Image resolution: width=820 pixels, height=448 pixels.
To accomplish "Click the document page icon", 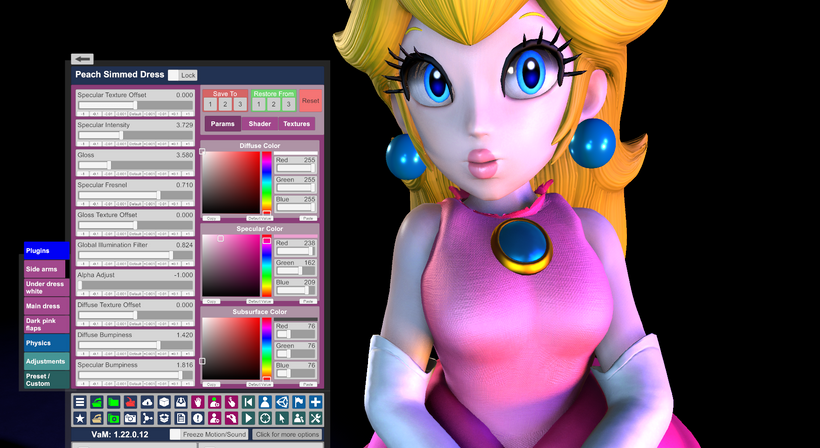I will (180, 418).
